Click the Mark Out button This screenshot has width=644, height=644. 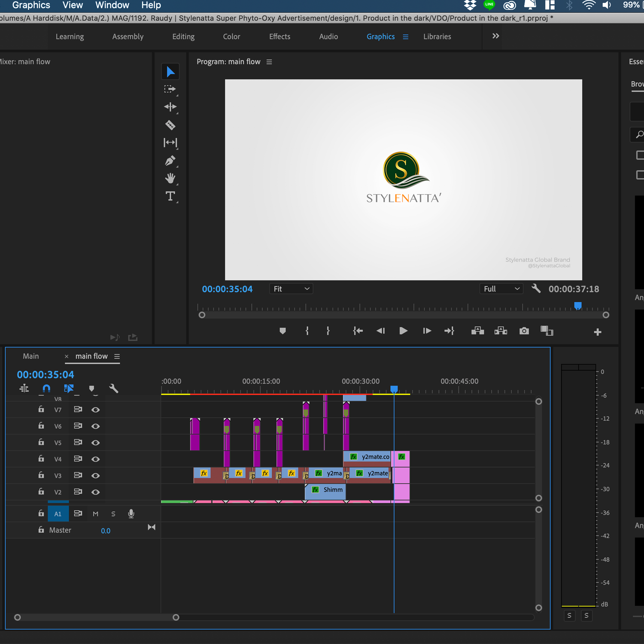[x=328, y=331]
